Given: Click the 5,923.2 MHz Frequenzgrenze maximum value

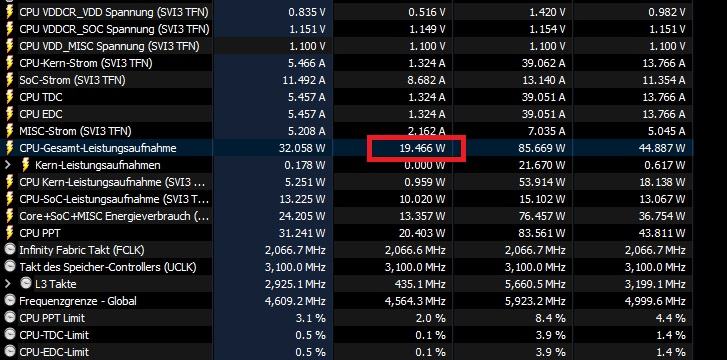Looking at the screenshot, I should click(x=535, y=301).
